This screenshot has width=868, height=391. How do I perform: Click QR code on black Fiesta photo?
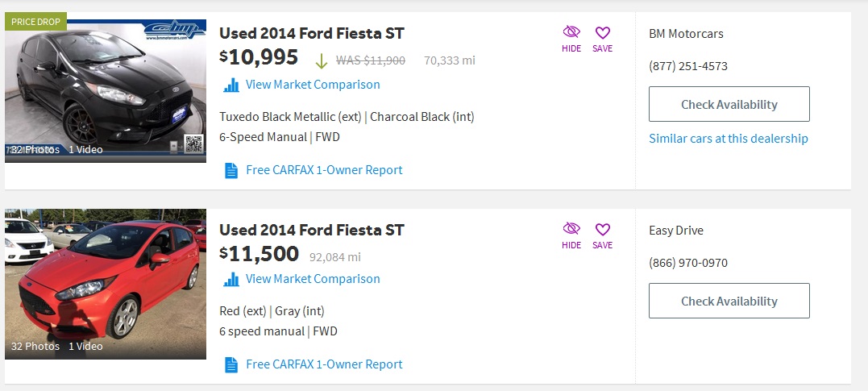(x=193, y=144)
